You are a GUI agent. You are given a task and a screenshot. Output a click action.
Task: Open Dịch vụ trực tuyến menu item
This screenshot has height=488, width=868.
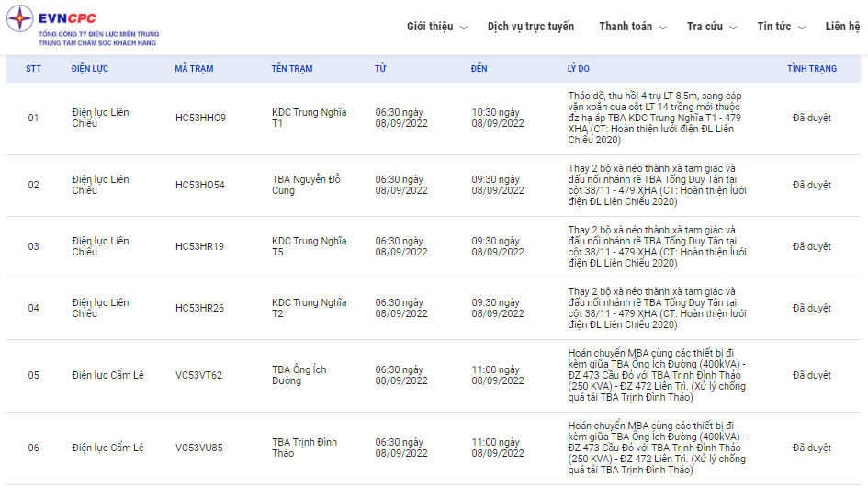[531, 27]
